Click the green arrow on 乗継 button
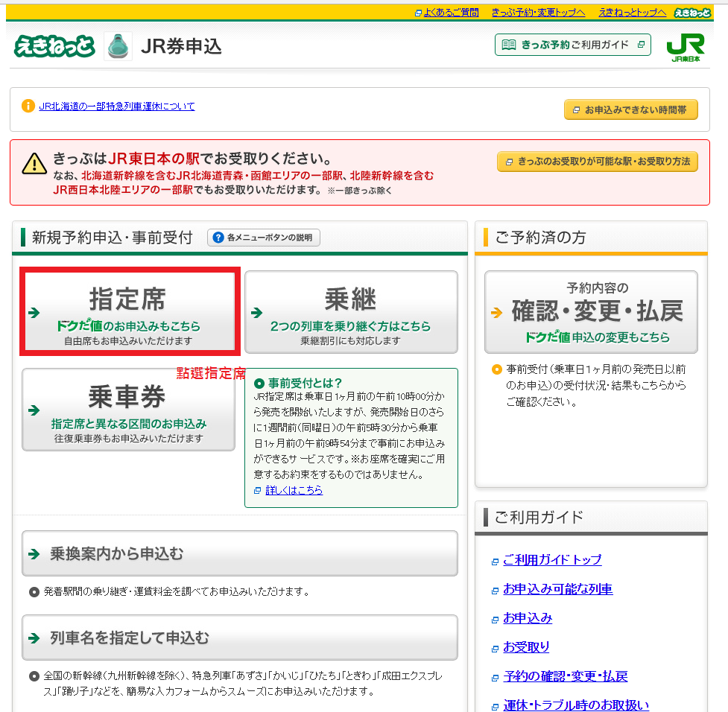Image resolution: width=728 pixels, height=712 pixels. point(257,313)
